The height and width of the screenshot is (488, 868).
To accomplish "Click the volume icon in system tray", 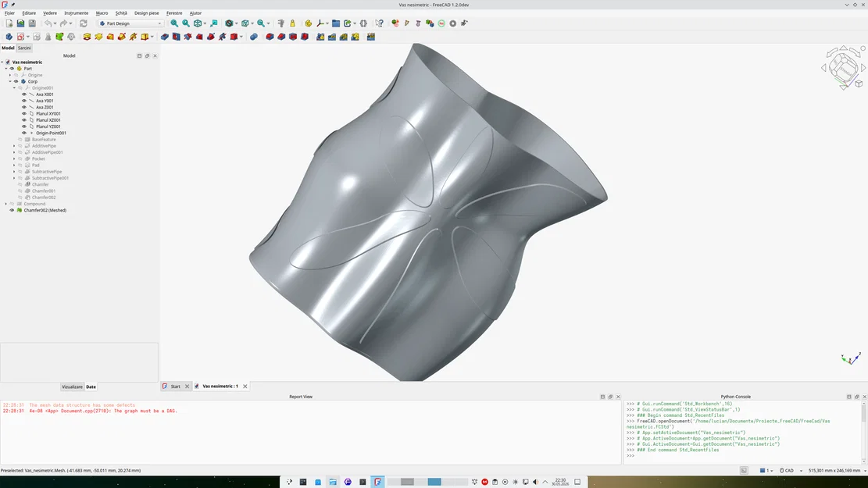I will click(x=534, y=482).
